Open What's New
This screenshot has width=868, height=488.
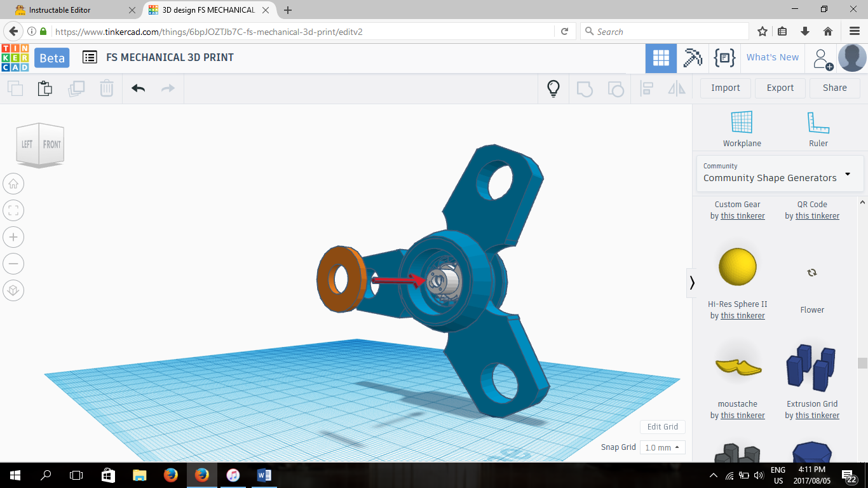point(773,58)
